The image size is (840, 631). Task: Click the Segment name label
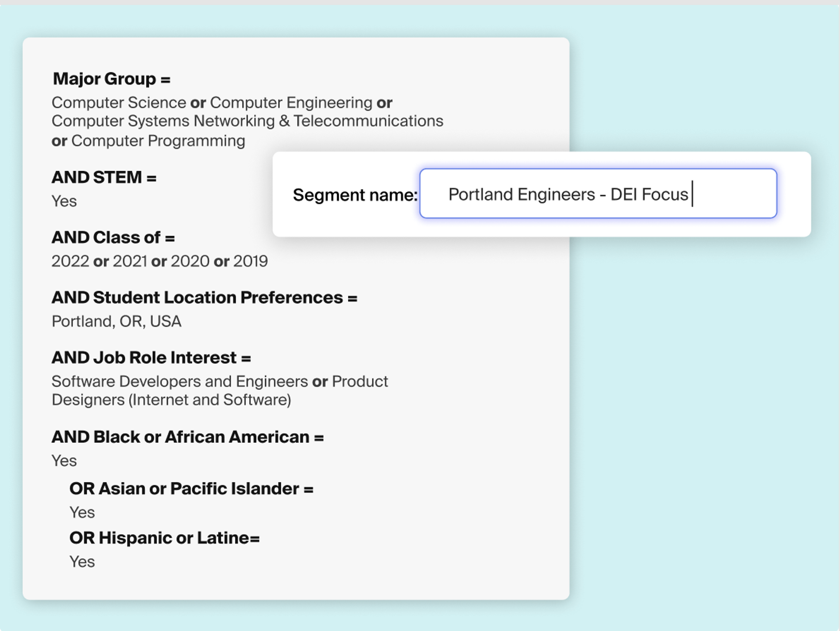[355, 195]
